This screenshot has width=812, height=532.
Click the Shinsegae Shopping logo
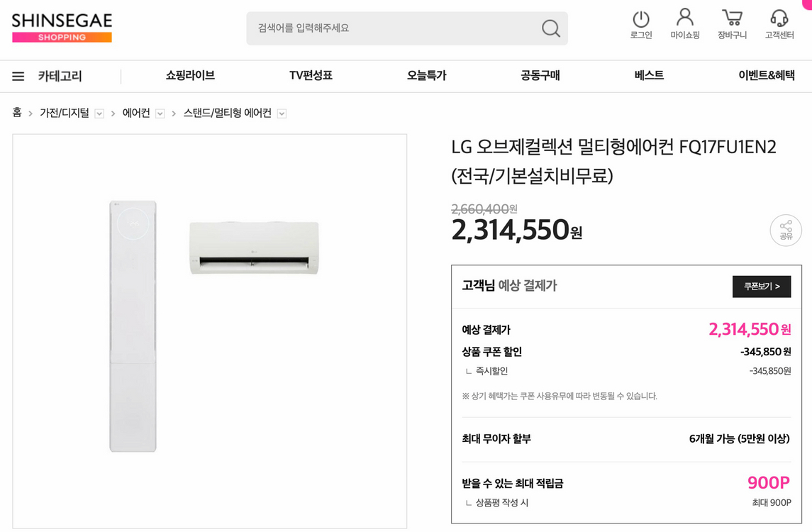point(62,28)
